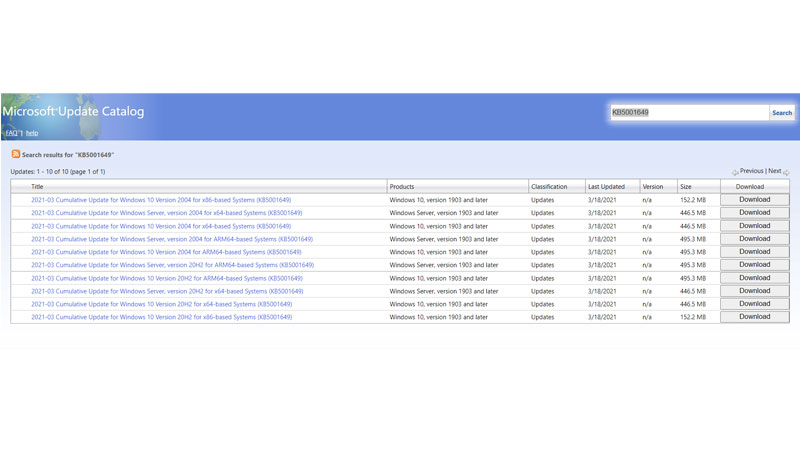Sort results by the Last Updated column header
The height and width of the screenshot is (450, 800).
click(x=606, y=187)
